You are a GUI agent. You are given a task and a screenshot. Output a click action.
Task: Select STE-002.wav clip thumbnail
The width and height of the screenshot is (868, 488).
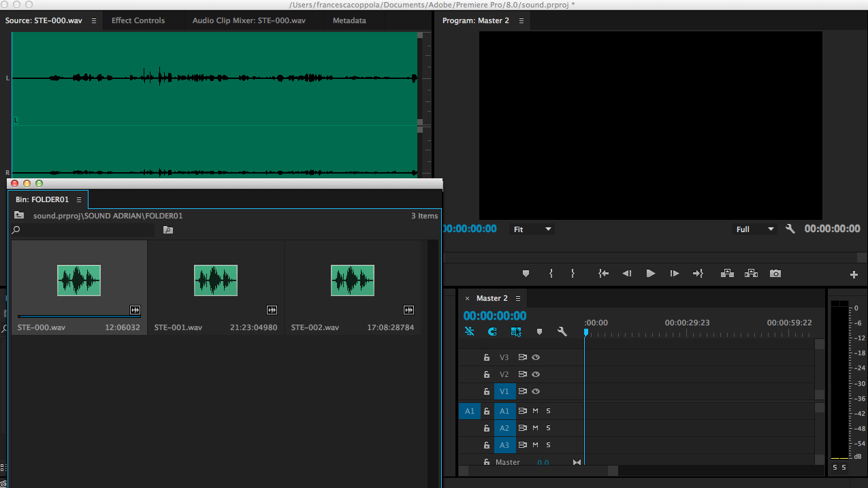(353, 280)
